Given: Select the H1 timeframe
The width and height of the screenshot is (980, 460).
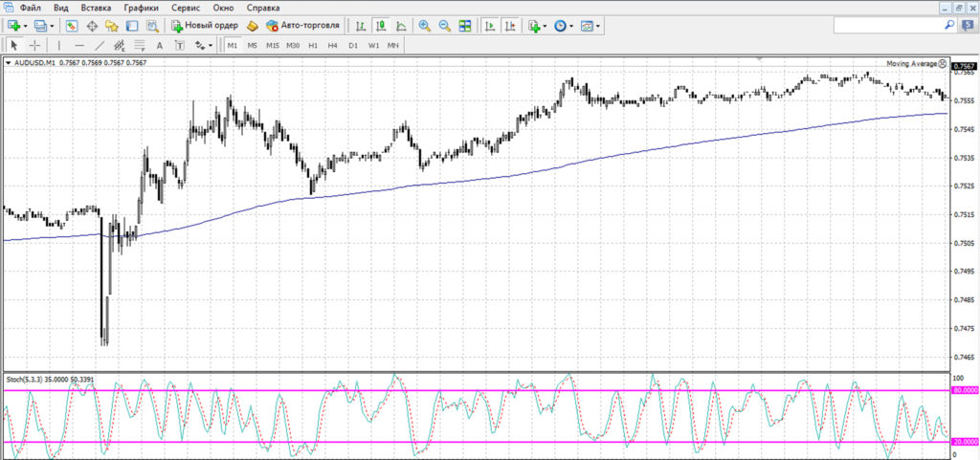Looking at the screenshot, I should click(313, 45).
